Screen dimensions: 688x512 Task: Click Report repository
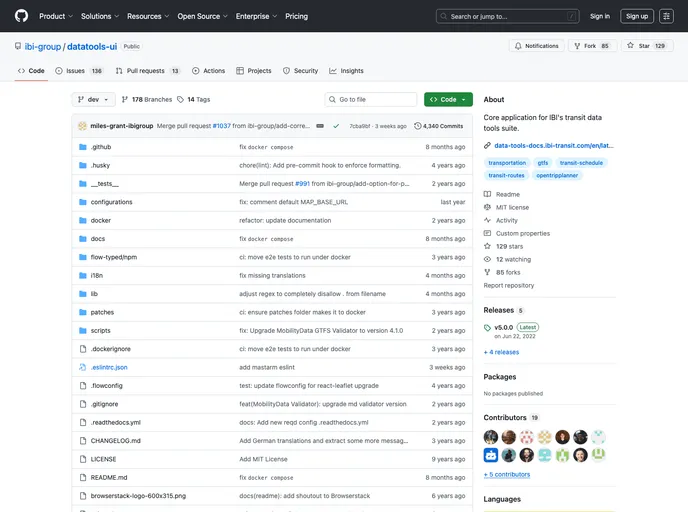pos(509,286)
